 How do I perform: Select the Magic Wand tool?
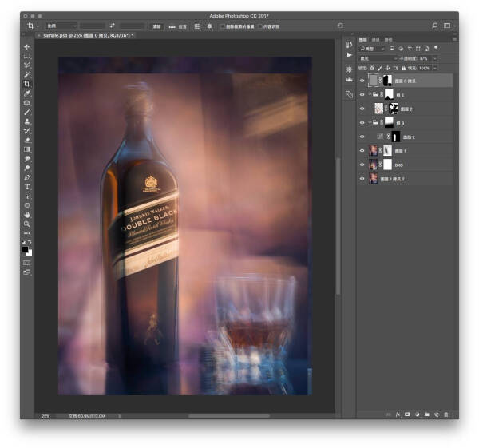pyautogui.click(x=27, y=74)
